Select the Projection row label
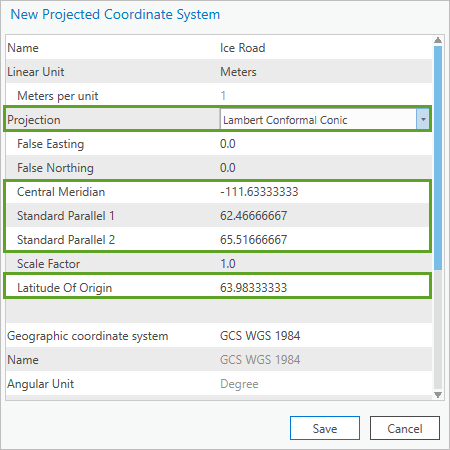Screen dimensions: 450x450 pyautogui.click(x=34, y=120)
